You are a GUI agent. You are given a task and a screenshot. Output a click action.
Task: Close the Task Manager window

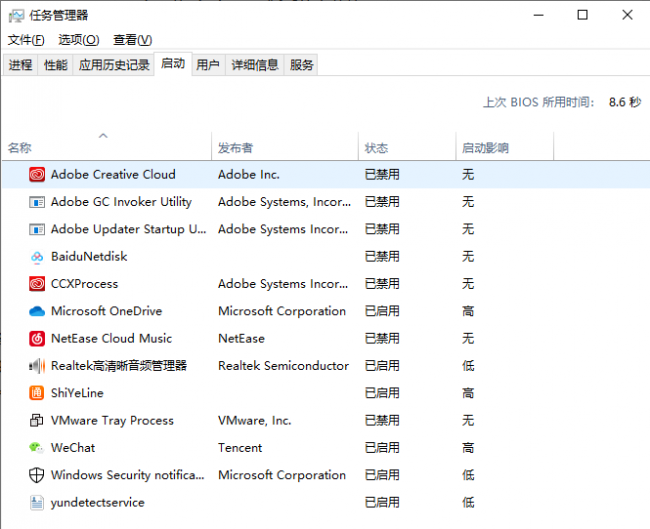(627, 15)
